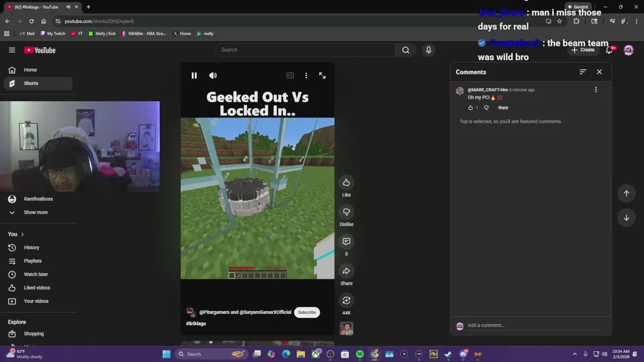This screenshot has height=362, width=644.
Task: Open Steam from the taskbar
Action: [x=448, y=354]
